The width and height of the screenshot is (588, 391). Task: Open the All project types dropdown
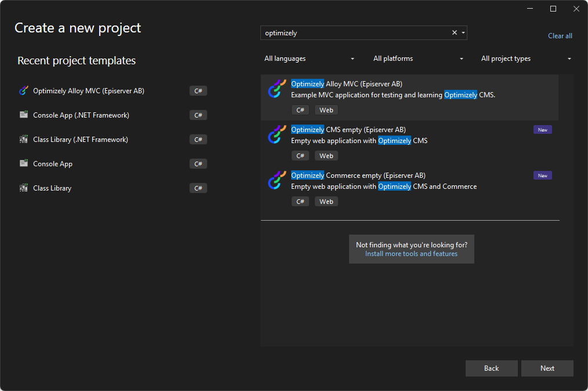tap(526, 59)
